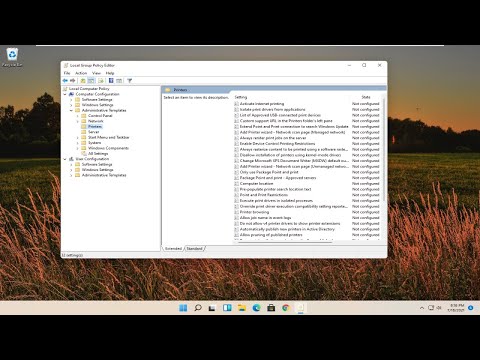This screenshot has width=480, height=360.
Task: Open the Action menu
Action: (81, 73)
